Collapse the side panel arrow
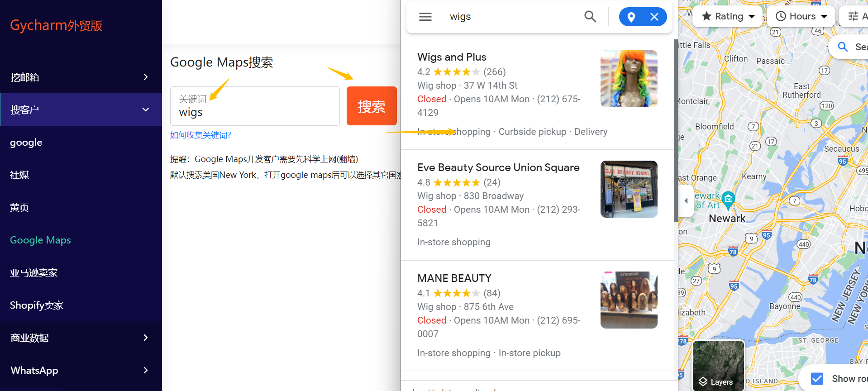This screenshot has width=868, height=391. [x=686, y=200]
